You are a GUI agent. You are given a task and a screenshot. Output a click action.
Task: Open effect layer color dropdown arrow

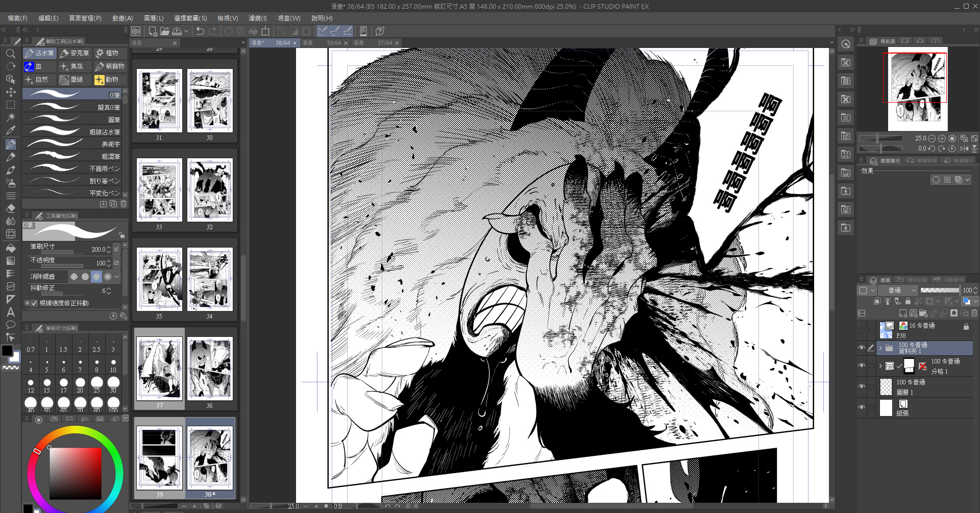coord(967,180)
